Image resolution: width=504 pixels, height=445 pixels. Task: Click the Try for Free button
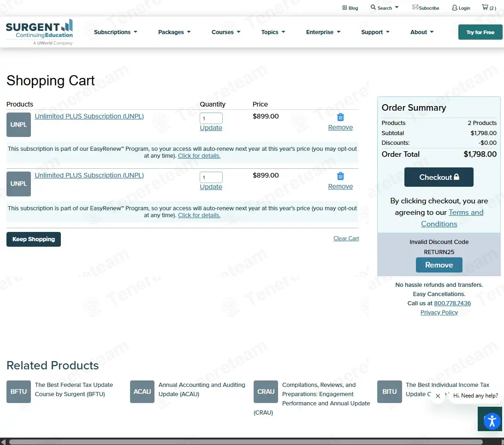480,32
